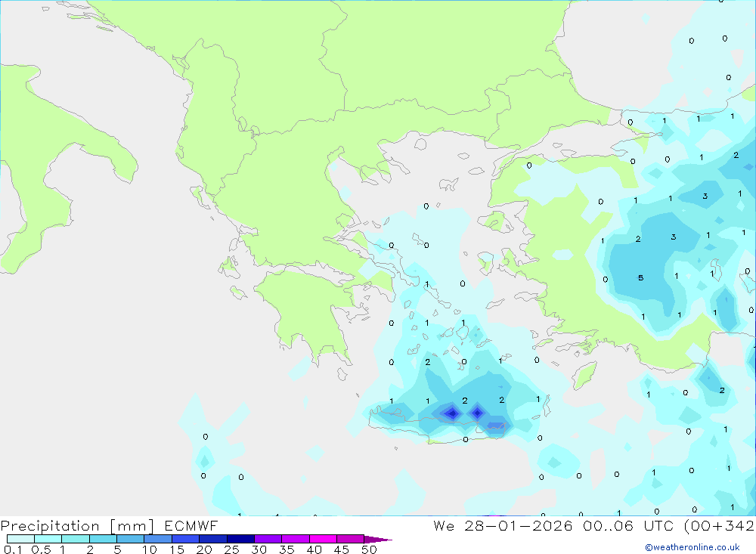This screenshot has width=756, height=554.
Task: Click the legend scale label "40"
Action: coord(314,549)
